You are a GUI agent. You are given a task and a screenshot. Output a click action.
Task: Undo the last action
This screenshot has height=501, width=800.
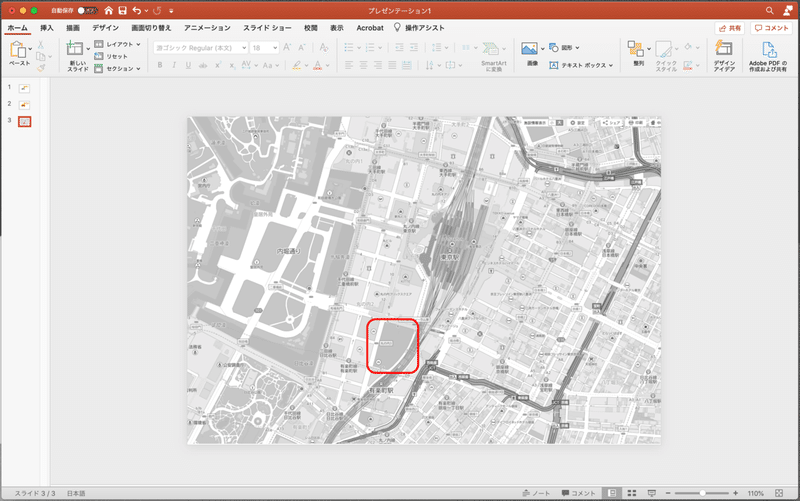tap(137, 10)
